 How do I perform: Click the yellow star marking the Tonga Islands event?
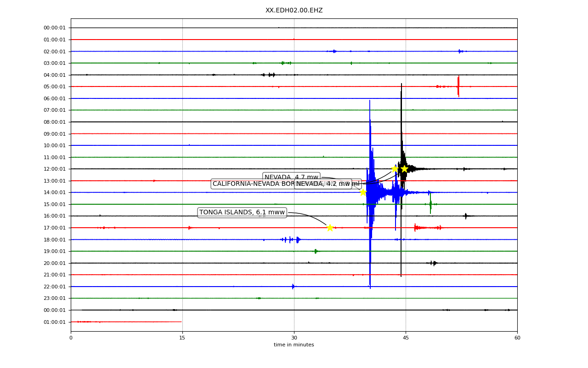(330, 228)
